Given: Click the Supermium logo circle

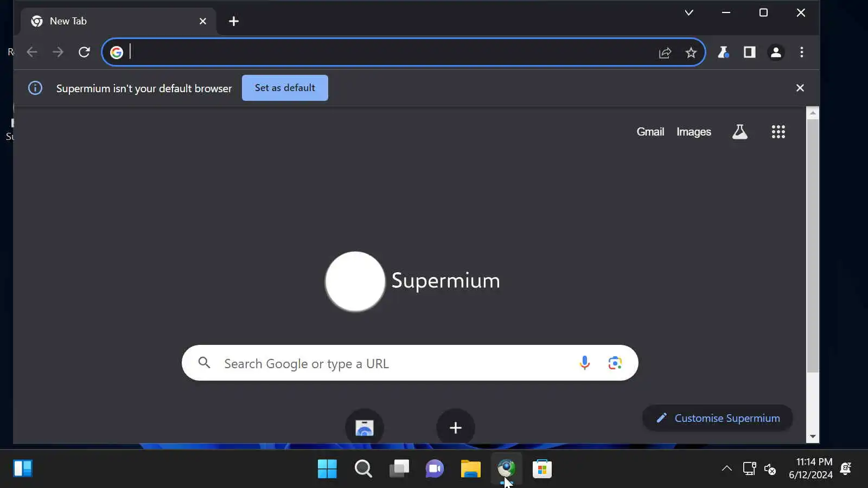Looking at the screenshot, I should click(355, 281).
